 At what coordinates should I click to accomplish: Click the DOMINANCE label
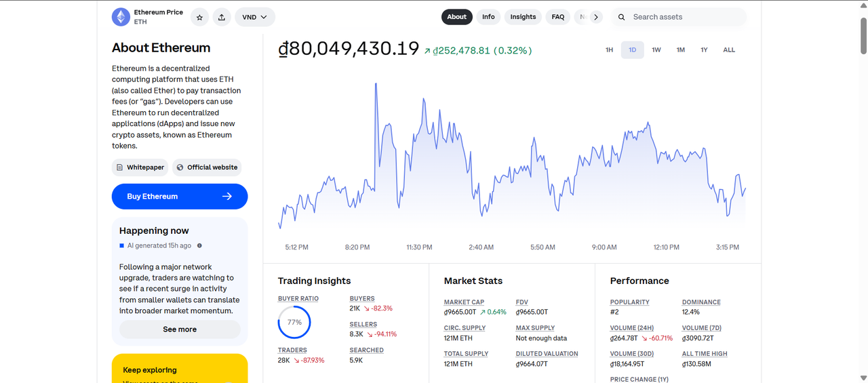702,302
